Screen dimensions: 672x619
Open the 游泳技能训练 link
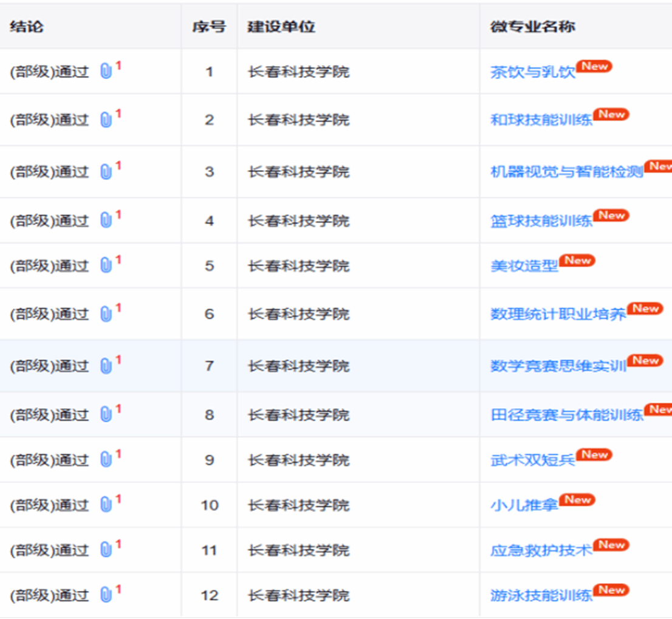point(541,595)
